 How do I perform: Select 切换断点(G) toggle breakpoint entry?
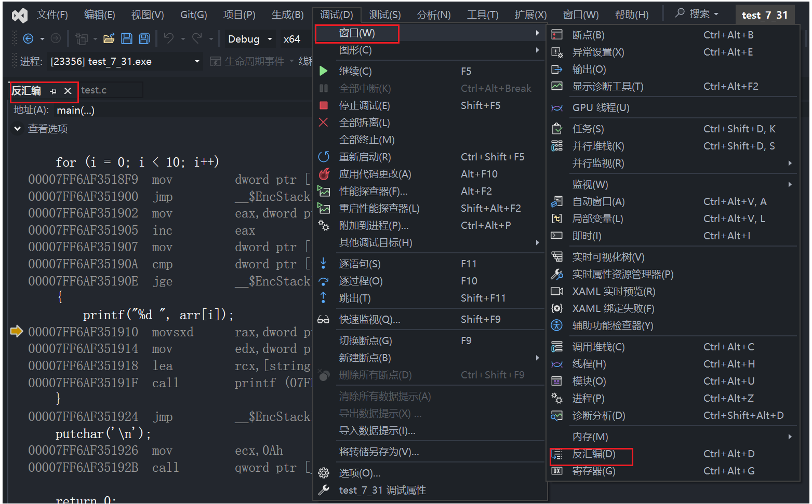(x=430, y=340)
